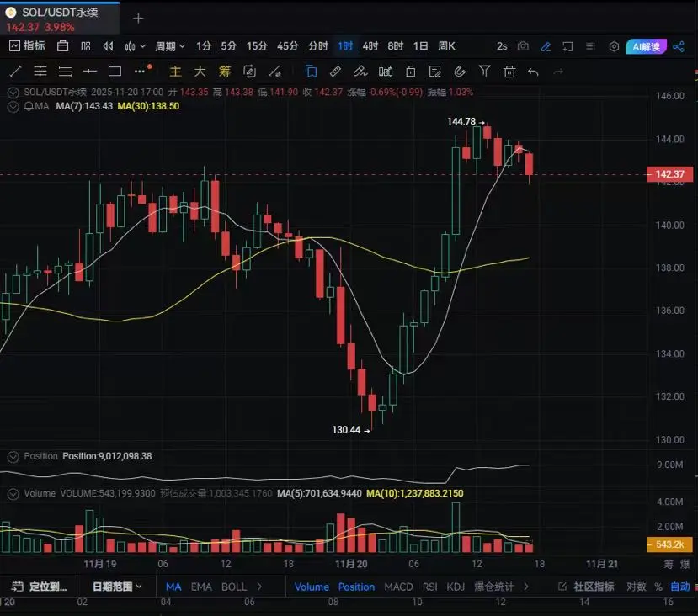Click the candle compare icon
698x616 pixels.
[386, 72]
